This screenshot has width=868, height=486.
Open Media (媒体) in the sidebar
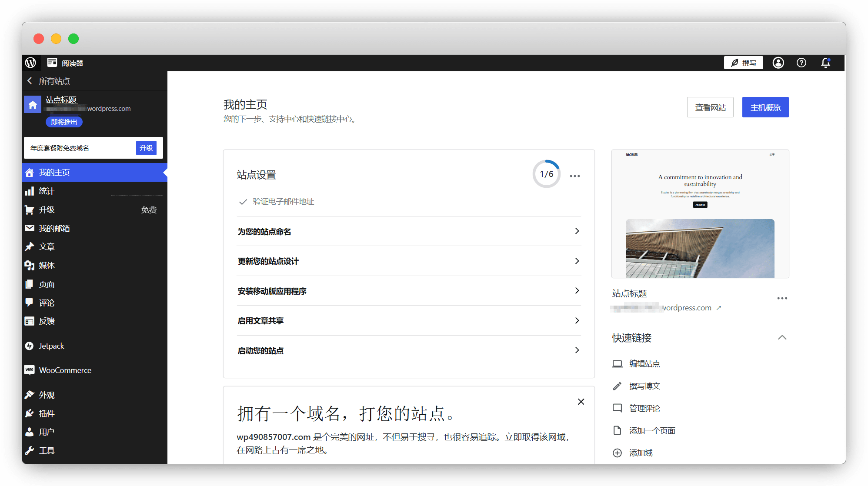click(x=47, y=265)
